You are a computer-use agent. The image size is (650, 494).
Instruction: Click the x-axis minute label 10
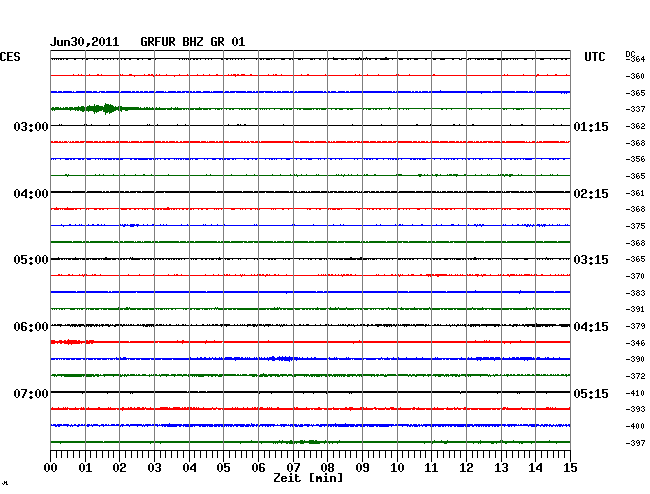(397, 468)
